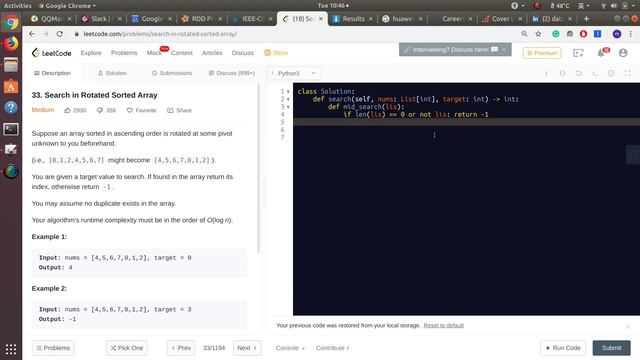
Task: Open a new browser tab
Action: pos(586,19)
